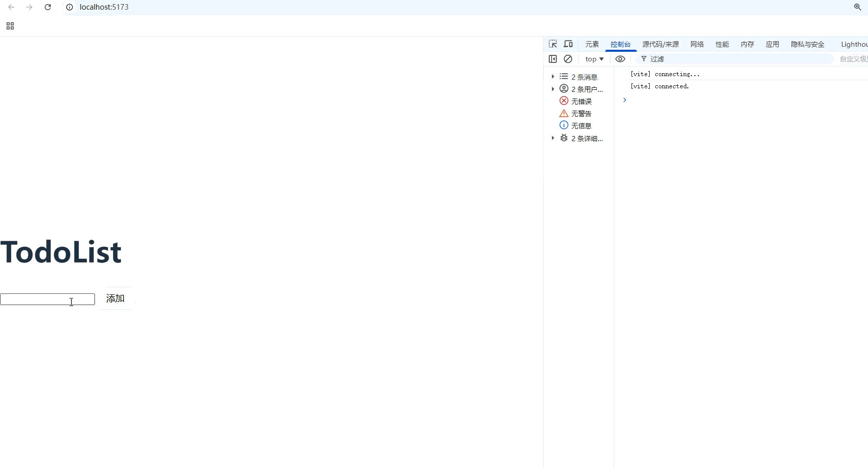View site information icon beside the URL
The width and height of the screenshot is (868, 468).
tap(70, 7)
